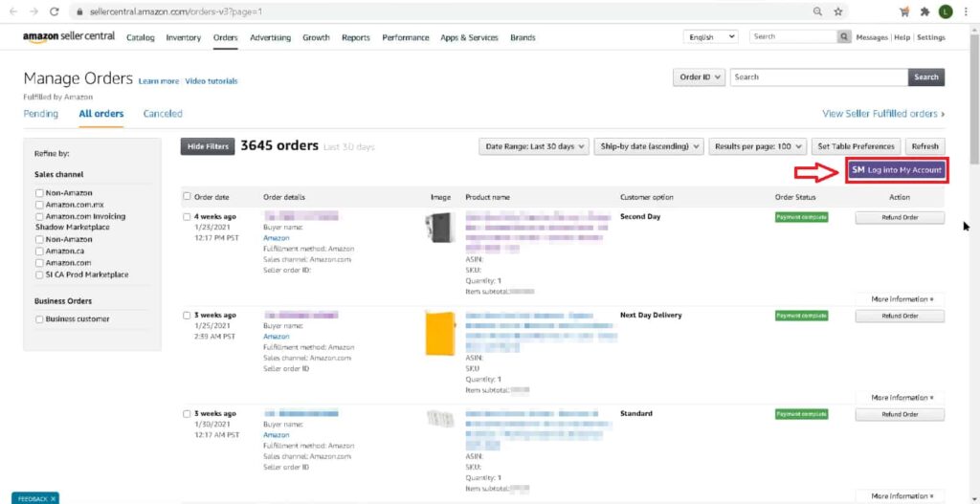The height and width of the screenshot is (504, 980).
Task: Click the order search input next to Order ID
Action: (x=819, y=77)
